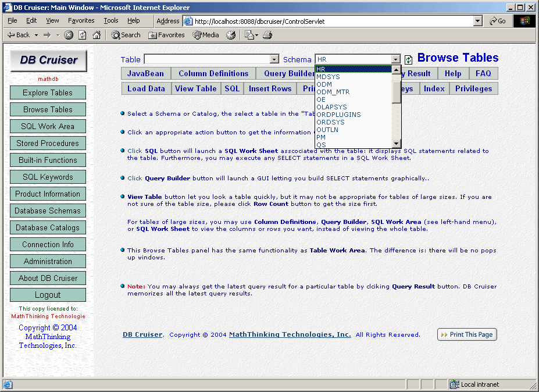The width and height of the screenshot is (539, 392).
Task: Click the JavaBean tab button
Action: tap(145, 74)
